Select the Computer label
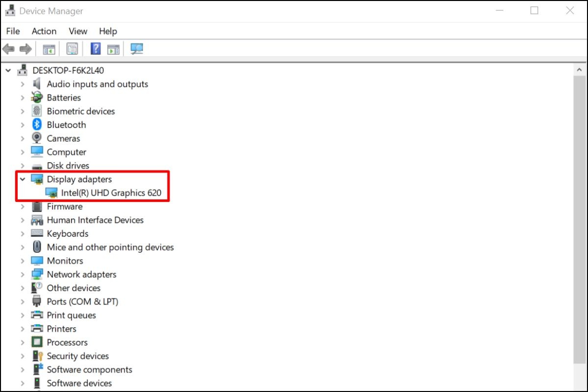This screenshot has height=392, width=588. pyautogui.click(x=66, y=152)
